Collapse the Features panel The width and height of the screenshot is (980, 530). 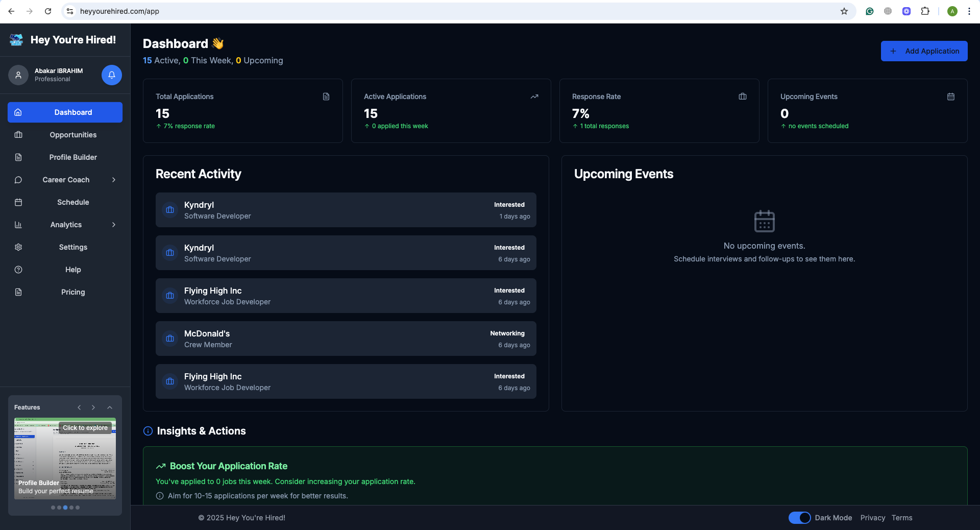pyautogui.click(x=110, y=407)
